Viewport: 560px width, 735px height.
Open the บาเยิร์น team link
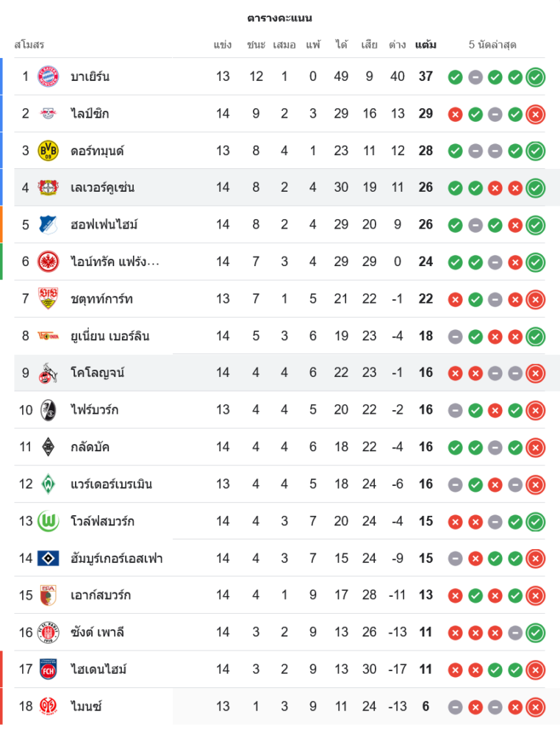(x=90, y=76)
